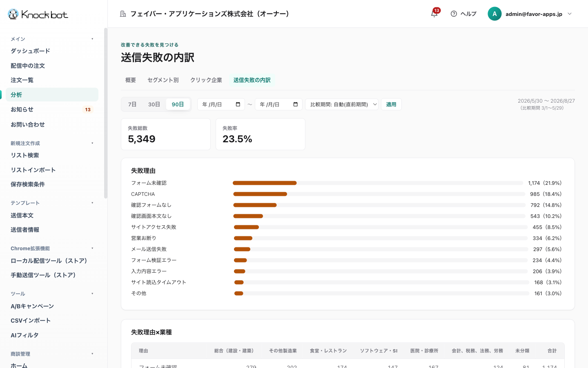Viewport: 588px width, 368px height.
Task: Collapse the ツール sidebar section
Action: (92, 294)
